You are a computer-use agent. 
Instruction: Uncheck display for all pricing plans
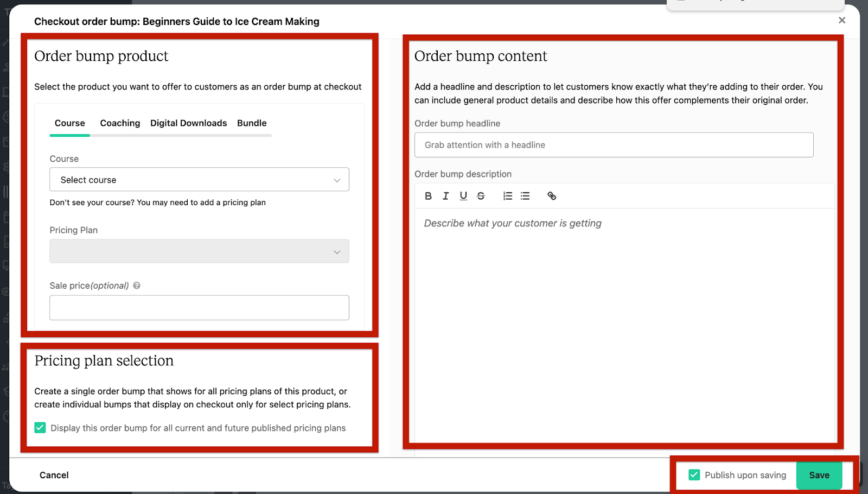pos(40,428)
